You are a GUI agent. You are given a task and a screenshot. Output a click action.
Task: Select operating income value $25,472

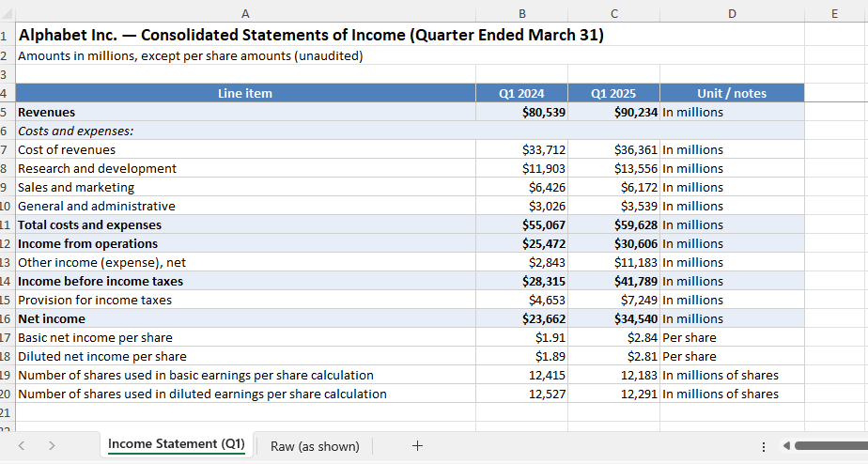click(521, 243)
